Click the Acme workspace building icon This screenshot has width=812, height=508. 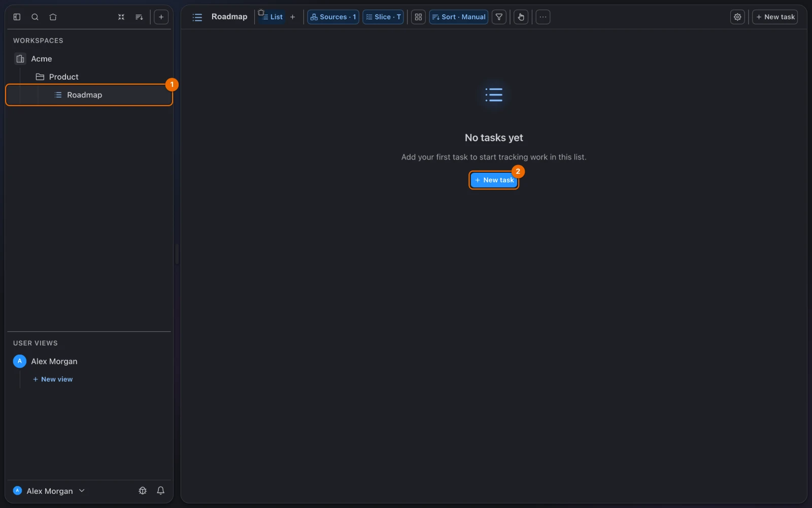[20, 59]
